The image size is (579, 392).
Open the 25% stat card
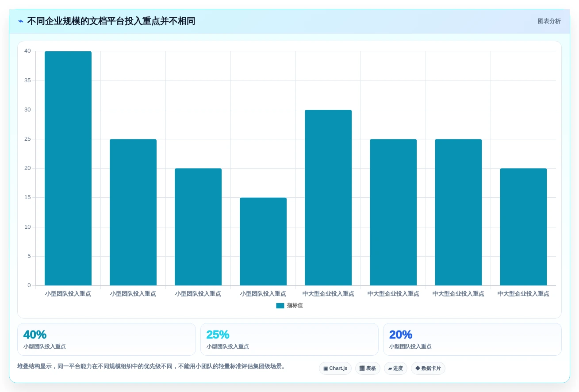coord(289,339)
